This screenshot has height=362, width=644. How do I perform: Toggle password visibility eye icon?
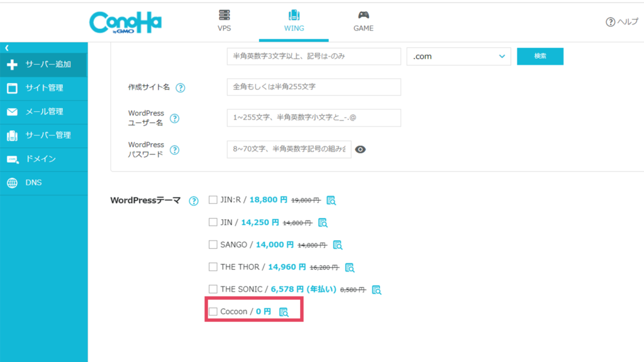click(x=360, y=150)
